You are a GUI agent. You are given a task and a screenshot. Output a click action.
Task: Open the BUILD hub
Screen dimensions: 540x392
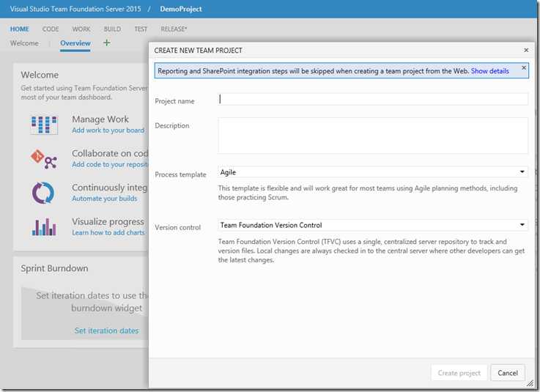tap(112, 29)
